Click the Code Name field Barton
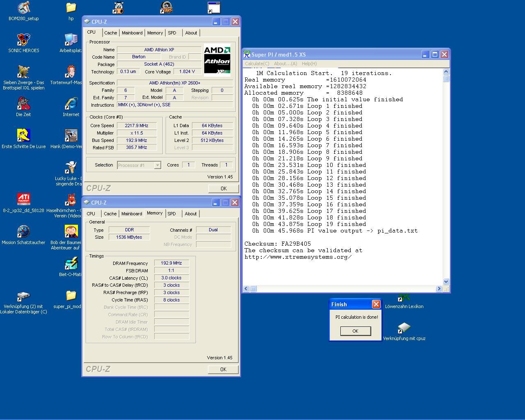Viewport: 525px width, 420px height. tap(139, 57)
